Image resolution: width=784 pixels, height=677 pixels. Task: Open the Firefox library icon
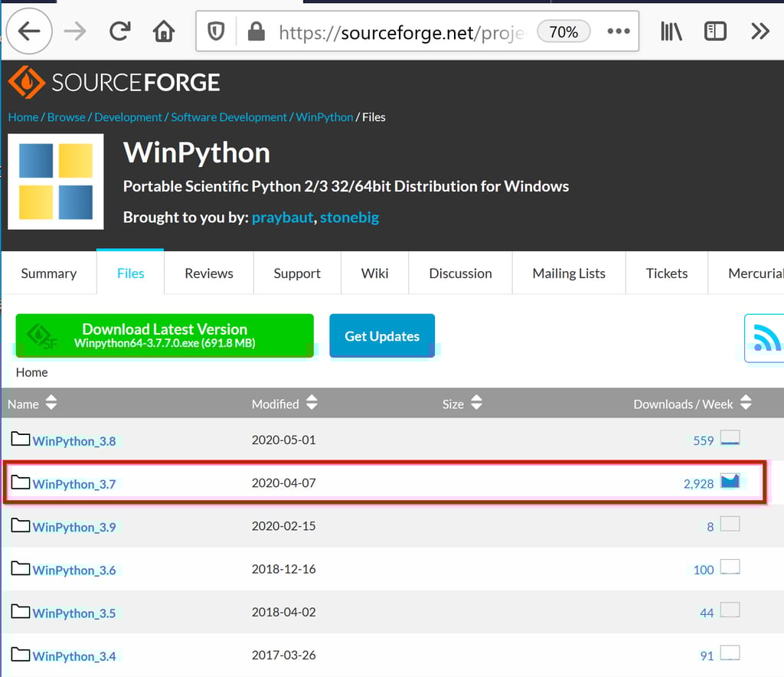671,31
